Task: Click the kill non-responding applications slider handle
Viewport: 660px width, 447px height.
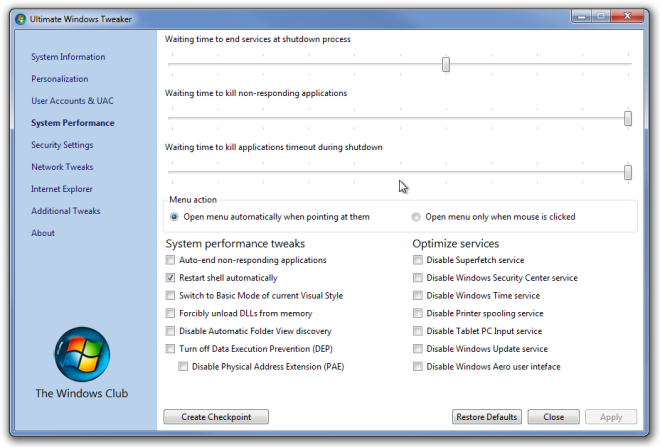Action: point(628,118)
